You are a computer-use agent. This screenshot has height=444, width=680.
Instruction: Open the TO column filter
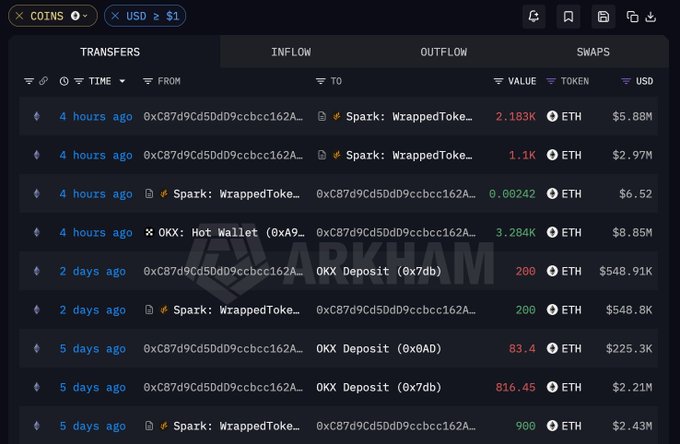click(x=320, y=81)
